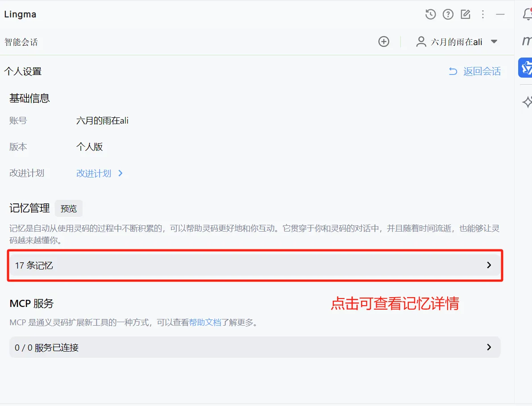Open the chat history clock icon
The image size is (532, 406).
click(x=430, y=14)
